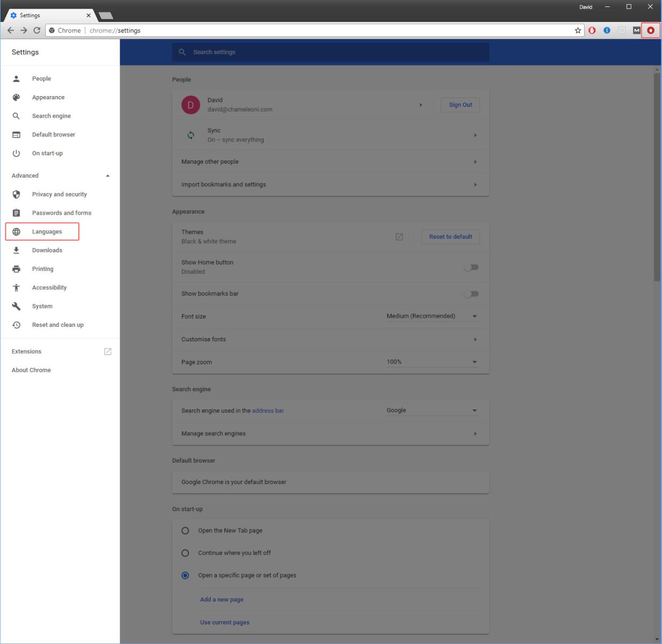662x644 pixels.
Task: Open Extensions via external link icon
Action: pos(107,352)
